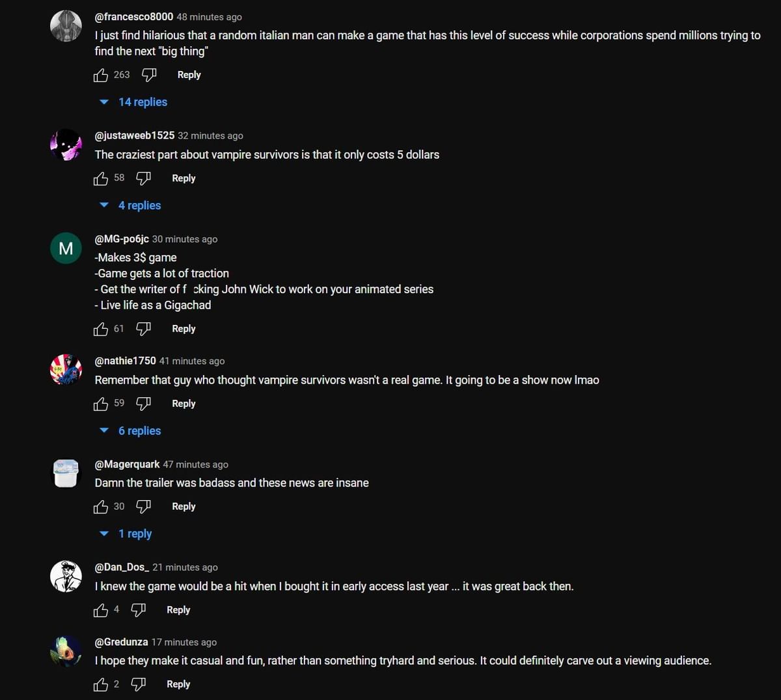Open @francesco8000's channel via username
Viewport: 781px width, 700px height.
134,17
